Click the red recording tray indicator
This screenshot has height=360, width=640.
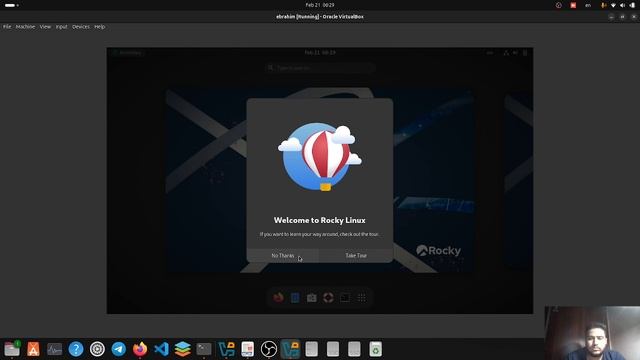click(573, 5)
